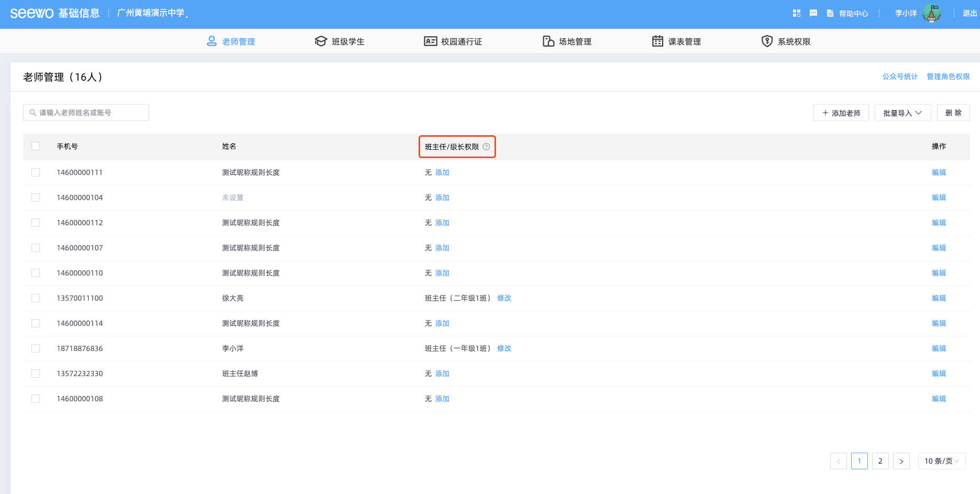The image size is (980, 494).
Task: Click the 添加老师 button
Action: coord(840,113)
